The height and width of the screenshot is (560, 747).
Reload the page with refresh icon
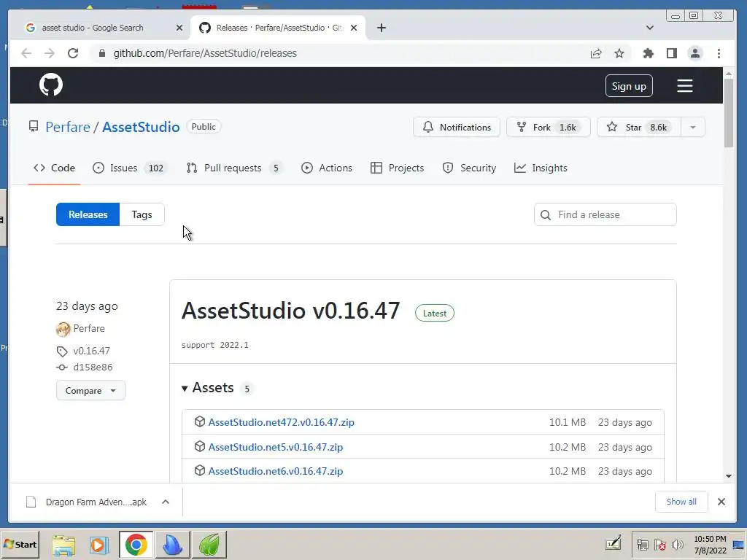(73, 53)
